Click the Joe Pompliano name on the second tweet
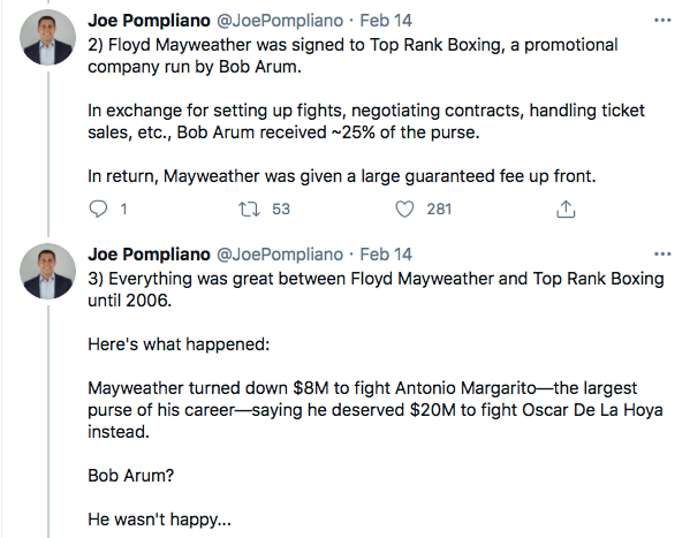 pyautogui.click(x=149, y=254)
